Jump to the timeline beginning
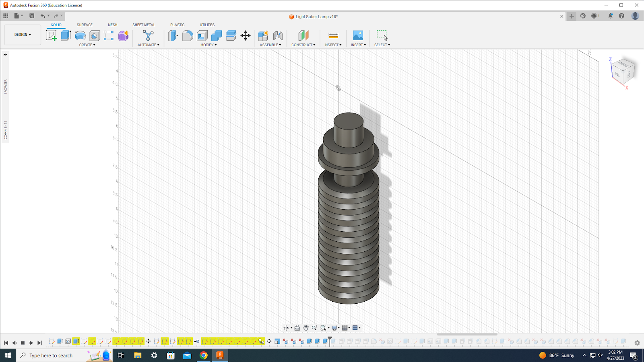The width and height of the screenshot is (644, 362). coord(6,343)
